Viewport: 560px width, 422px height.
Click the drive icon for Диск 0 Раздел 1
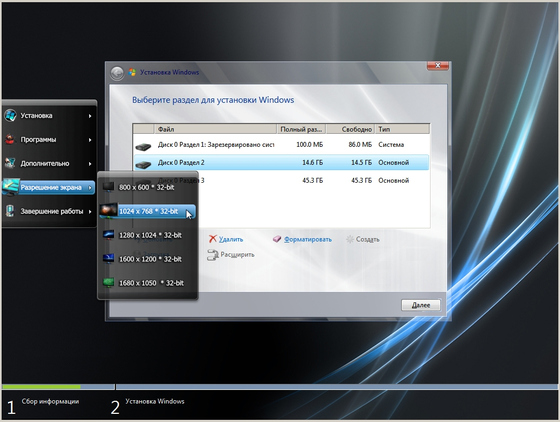click(143, 146)
